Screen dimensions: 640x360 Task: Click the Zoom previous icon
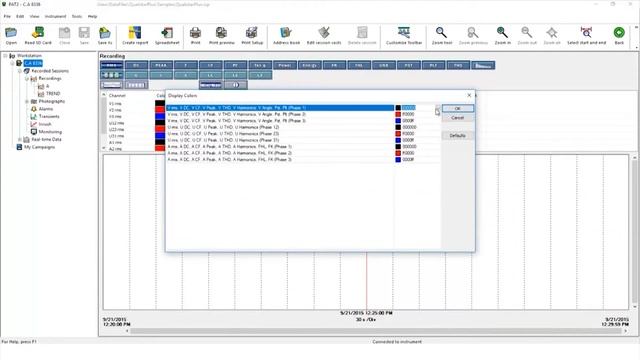click(x=473, y=36)
